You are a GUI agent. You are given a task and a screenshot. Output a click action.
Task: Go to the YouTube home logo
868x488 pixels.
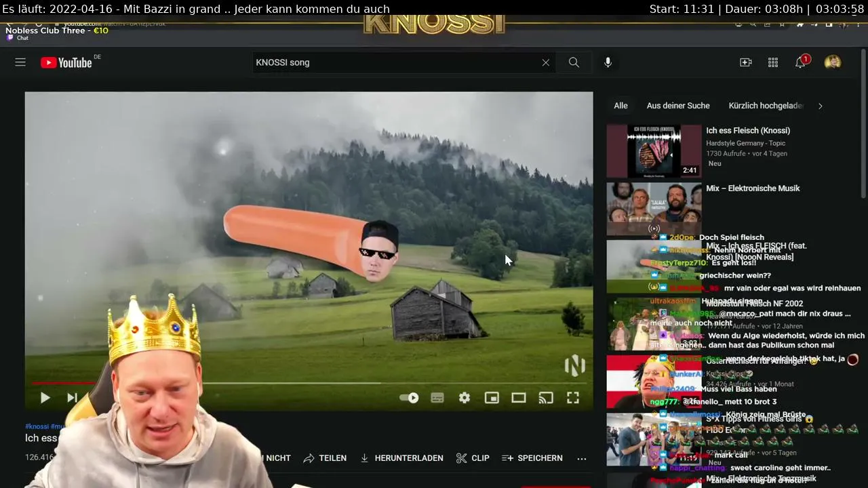pyautogui.click(x=66, y=62)
